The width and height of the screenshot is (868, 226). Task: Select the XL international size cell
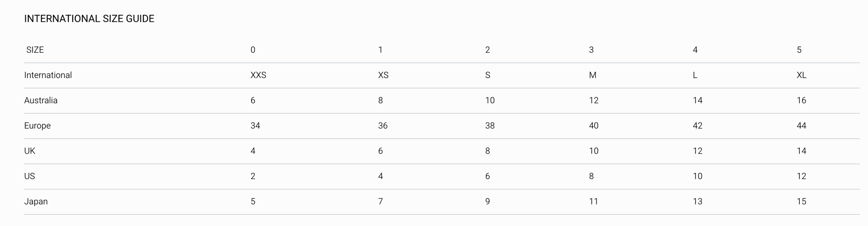pos(802,75)
